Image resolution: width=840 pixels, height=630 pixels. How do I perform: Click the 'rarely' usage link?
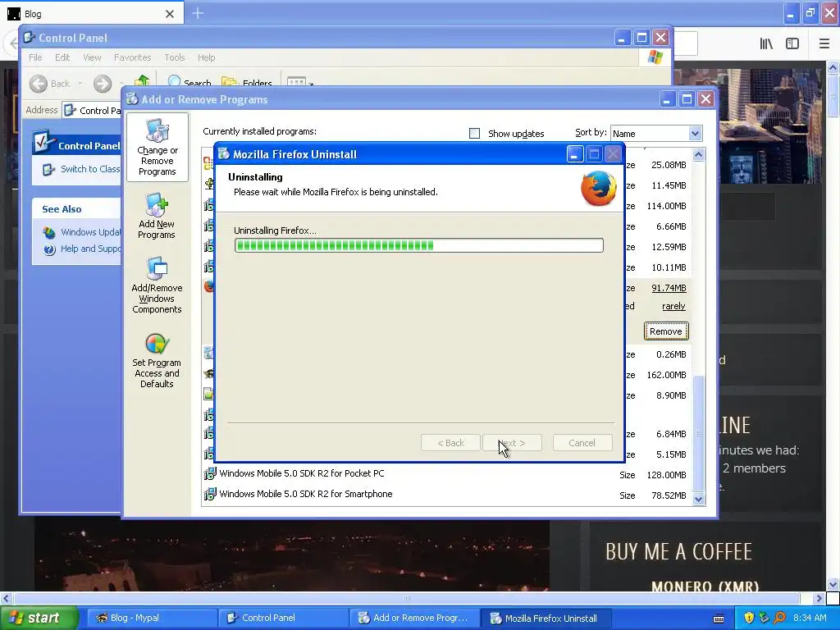pos(673,307)
